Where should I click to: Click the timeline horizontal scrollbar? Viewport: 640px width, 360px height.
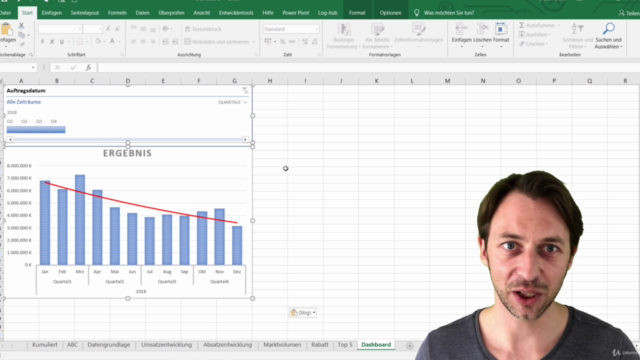(x=127, y=140)
